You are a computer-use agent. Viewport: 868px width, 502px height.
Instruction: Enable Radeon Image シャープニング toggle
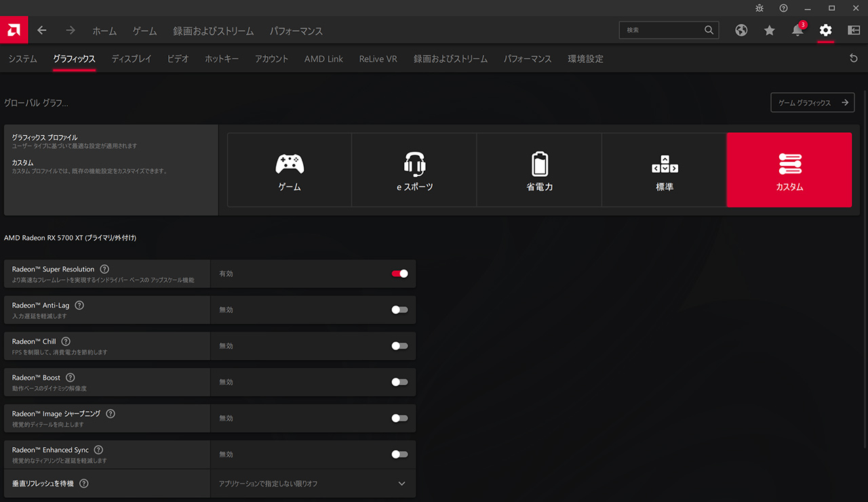[400, 418]
